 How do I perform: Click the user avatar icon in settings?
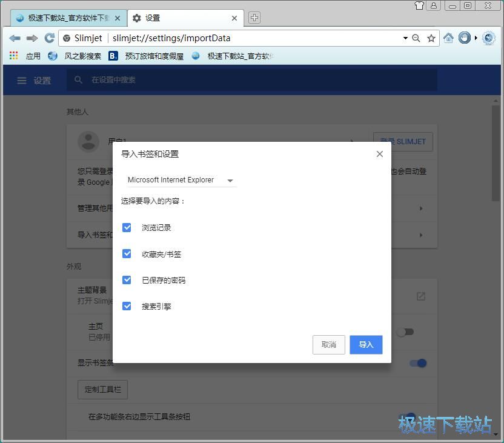coord(88,141)
